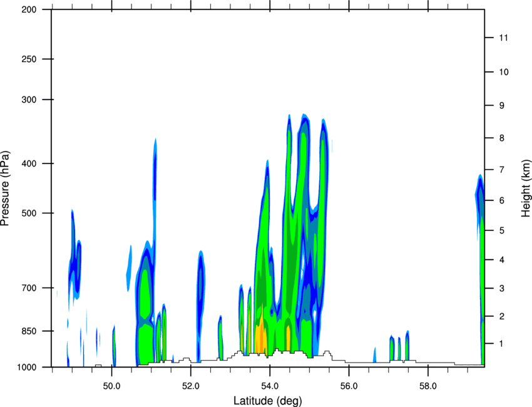Select the 300 pressure tick label
Viewport: 532px width, 407px height.
[29, 100]
